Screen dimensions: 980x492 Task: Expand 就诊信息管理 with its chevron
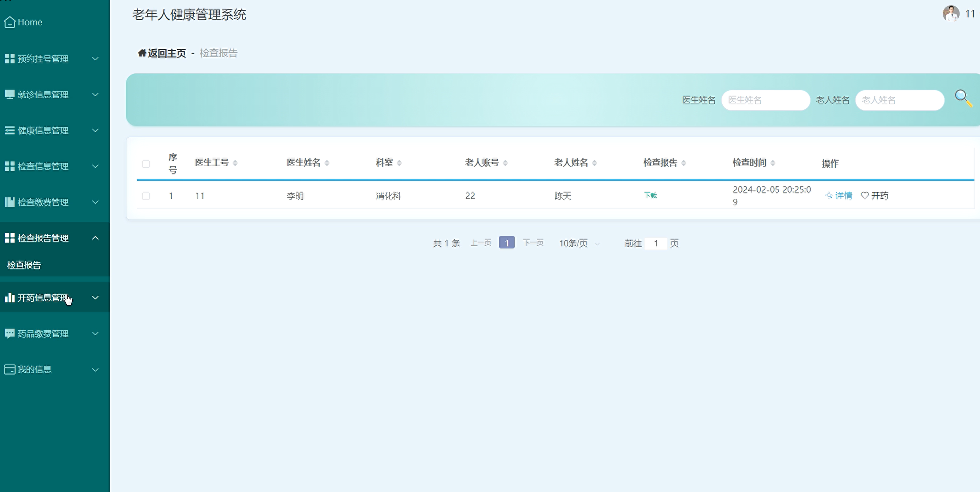(x=96, y=94)
